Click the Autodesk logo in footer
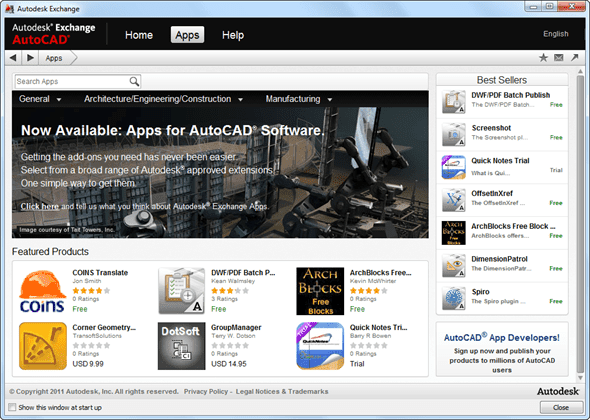Screen dimensions: 590x420 558,391
